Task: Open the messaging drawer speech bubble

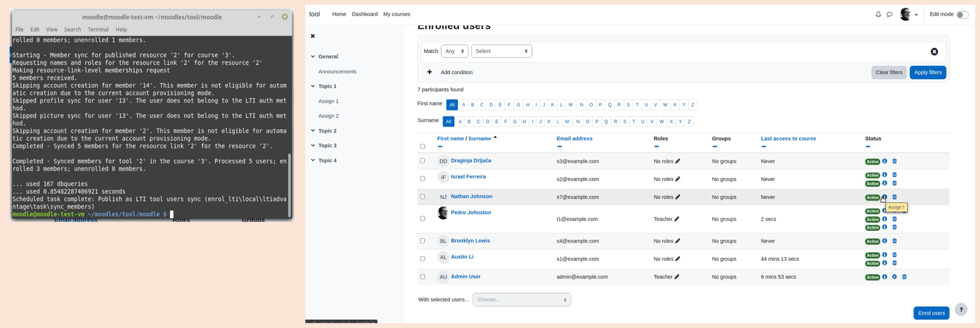Action: tap(889, 14)
